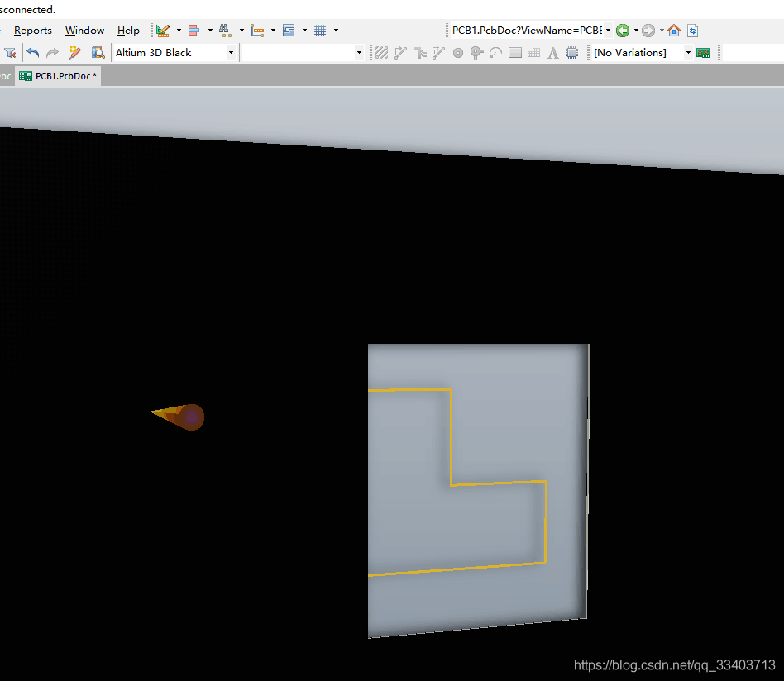784x681 pixels.
Task: Click the place fill rectangle icon
Action: 515,52
